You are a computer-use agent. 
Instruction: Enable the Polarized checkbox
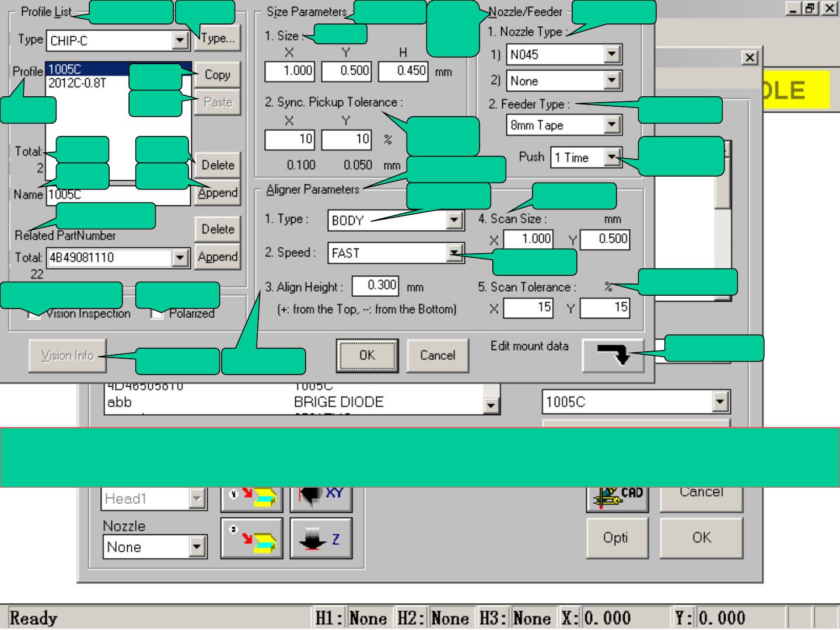click(x=156, y=314)
